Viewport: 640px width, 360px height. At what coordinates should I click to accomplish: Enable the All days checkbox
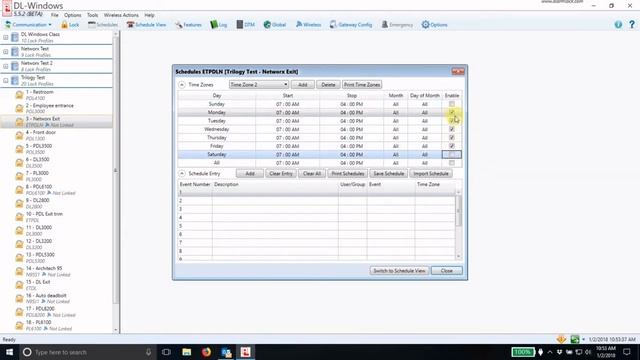click(452, 163)
